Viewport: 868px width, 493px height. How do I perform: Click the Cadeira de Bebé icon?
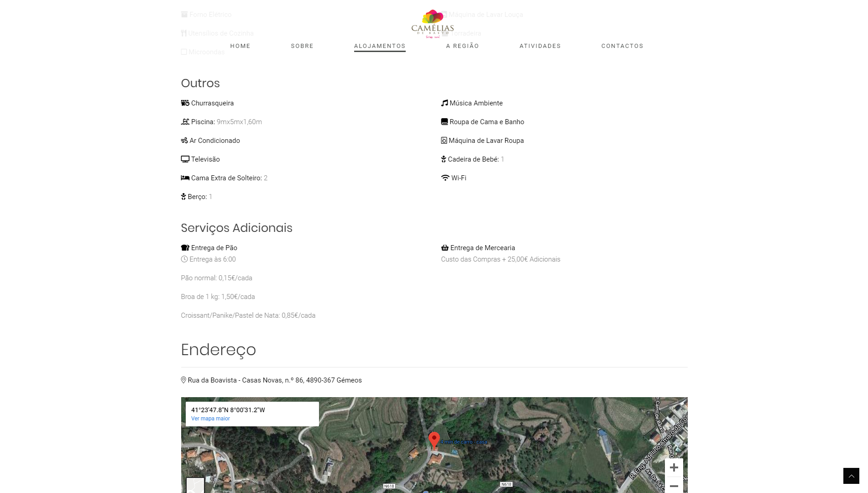click(x=444, y=159)
